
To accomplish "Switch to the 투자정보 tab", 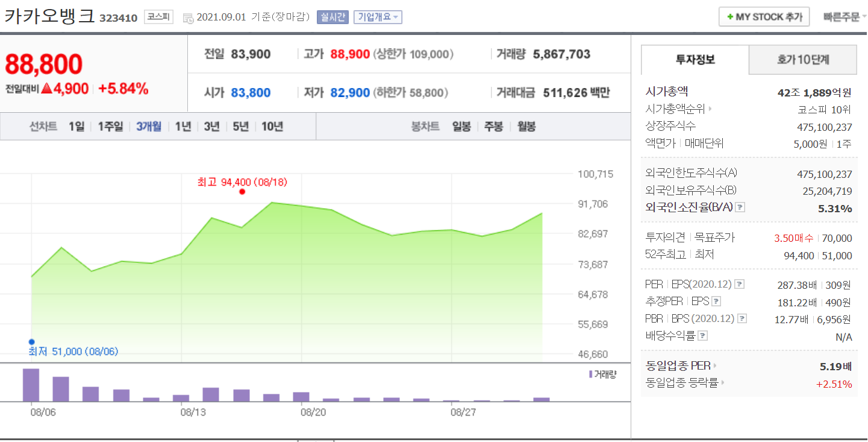I will pos(695,60).
